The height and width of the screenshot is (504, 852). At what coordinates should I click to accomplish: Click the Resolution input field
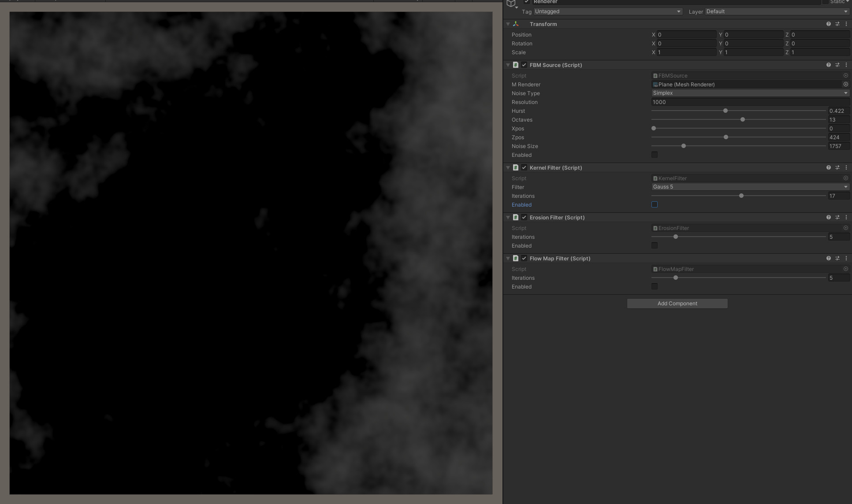click(x=749, y=102)
